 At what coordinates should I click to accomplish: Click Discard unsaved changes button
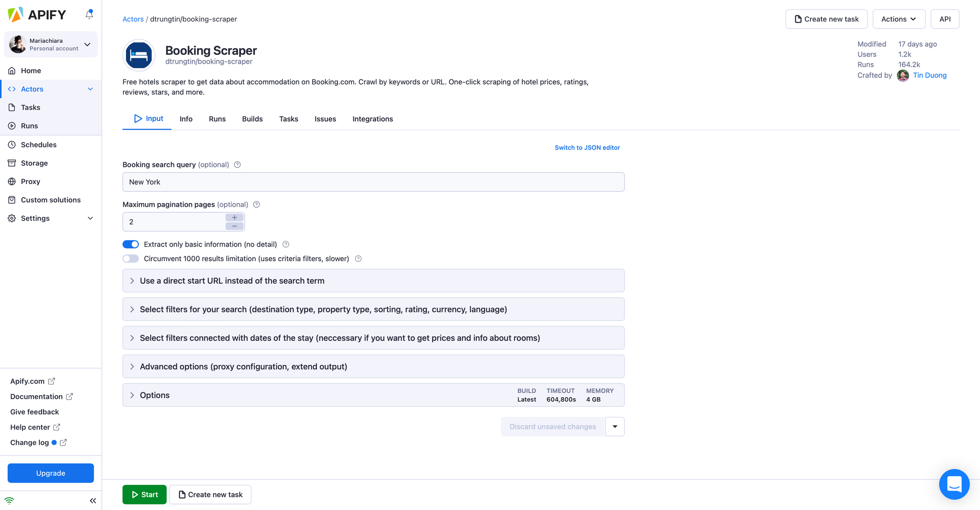(x=553, y=427)
